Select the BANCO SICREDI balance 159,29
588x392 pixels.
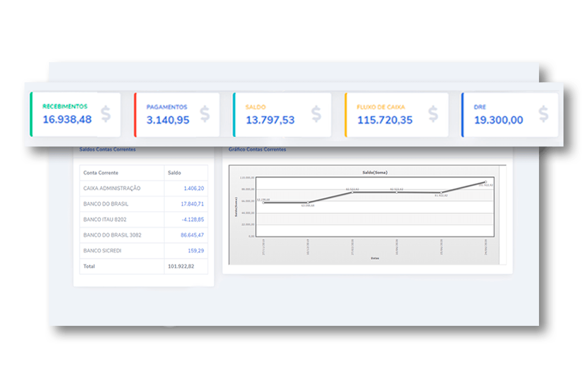(x=196, y=250)
